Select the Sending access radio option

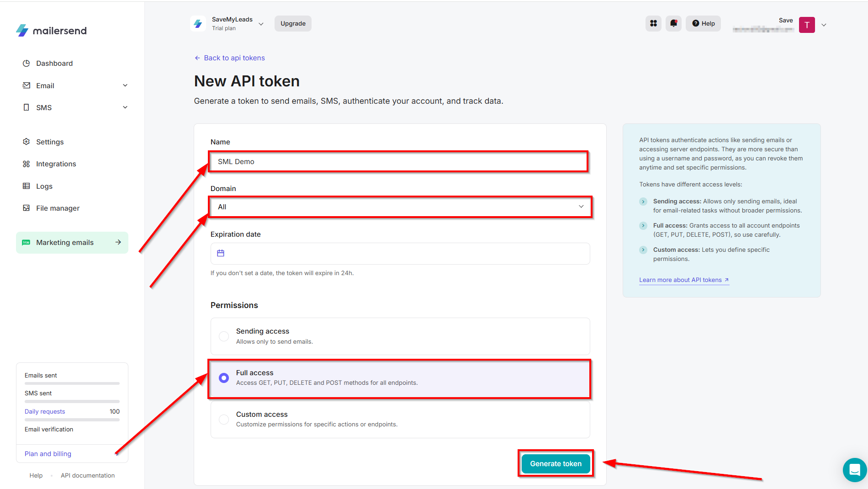(224, 336)
